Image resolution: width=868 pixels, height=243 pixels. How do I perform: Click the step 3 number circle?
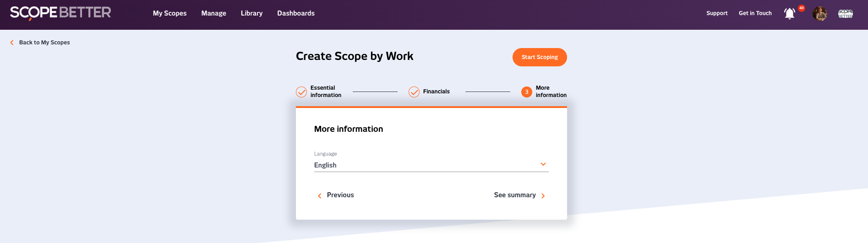527,92
